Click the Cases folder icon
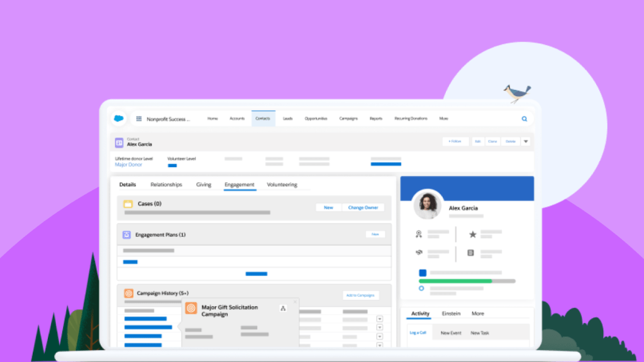 click(x=128, y=204)
